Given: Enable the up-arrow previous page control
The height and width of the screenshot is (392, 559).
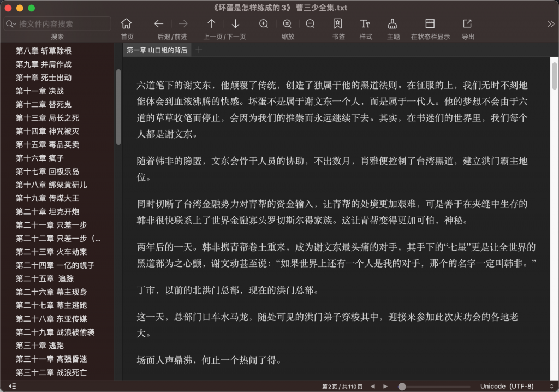Looking at the screenshot, I should click(211, 24).
